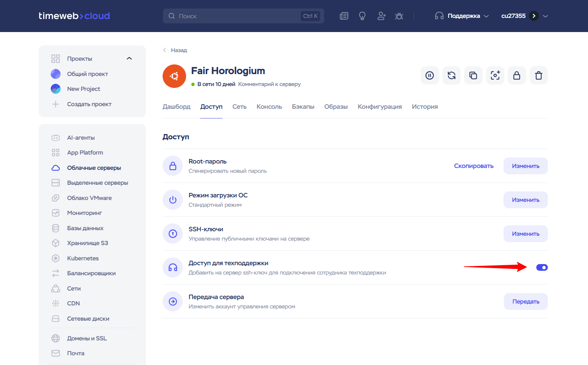Click the lightbulb ideas icon
Screen dimensions: 588x365
click(x=362, y=16)
